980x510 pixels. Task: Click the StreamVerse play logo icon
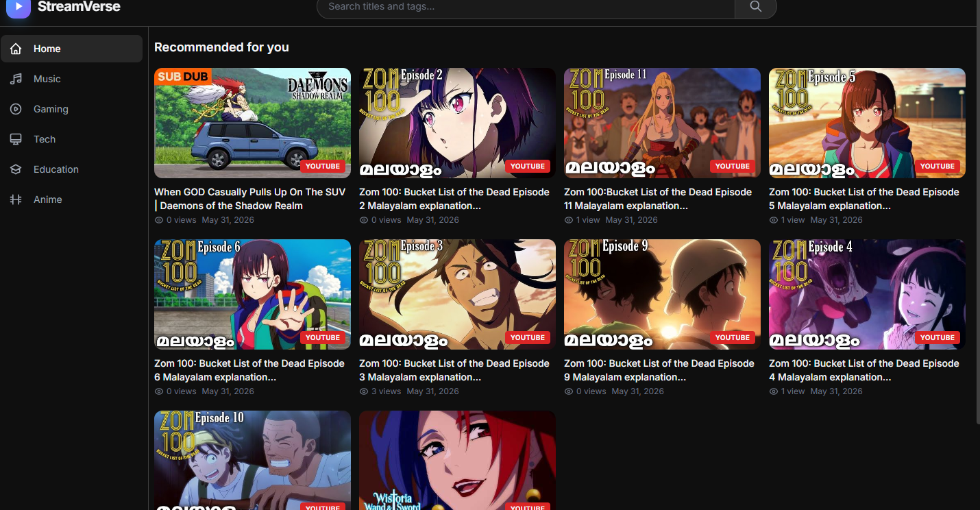tap(19, 7)
